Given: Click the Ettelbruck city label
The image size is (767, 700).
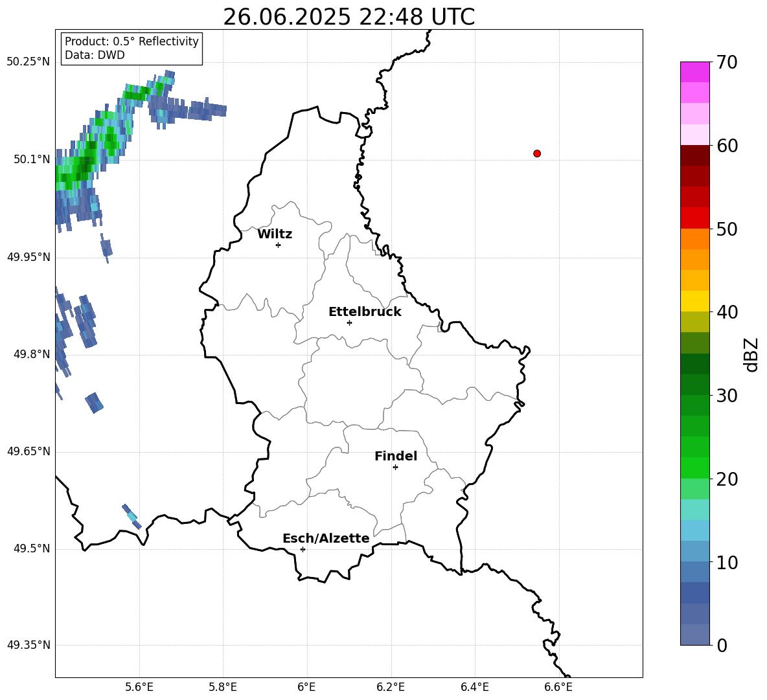Looking at the screenshot, I should (365, 312).
